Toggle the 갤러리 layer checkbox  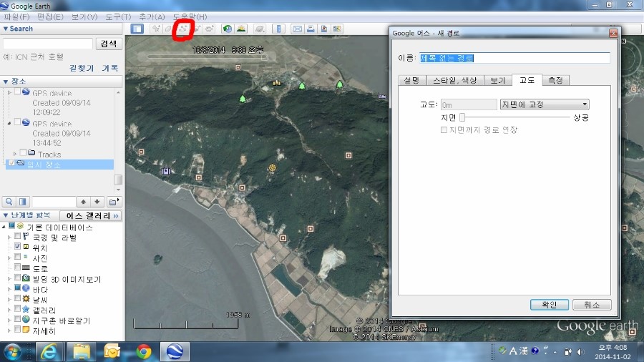coord(17,308)
